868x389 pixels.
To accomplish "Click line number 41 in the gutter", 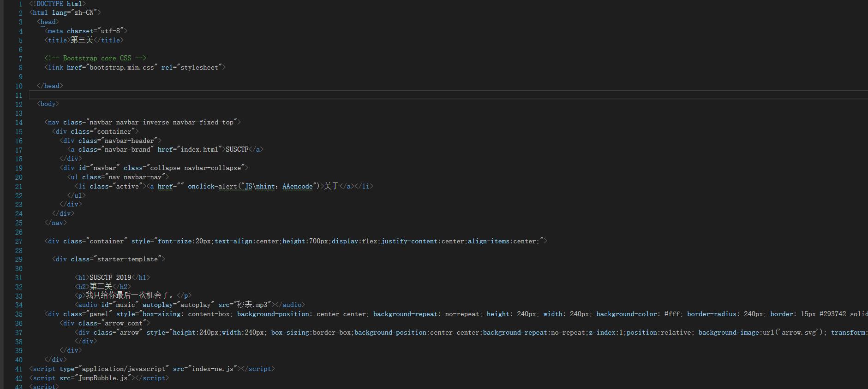I will (x=18, y=369).
